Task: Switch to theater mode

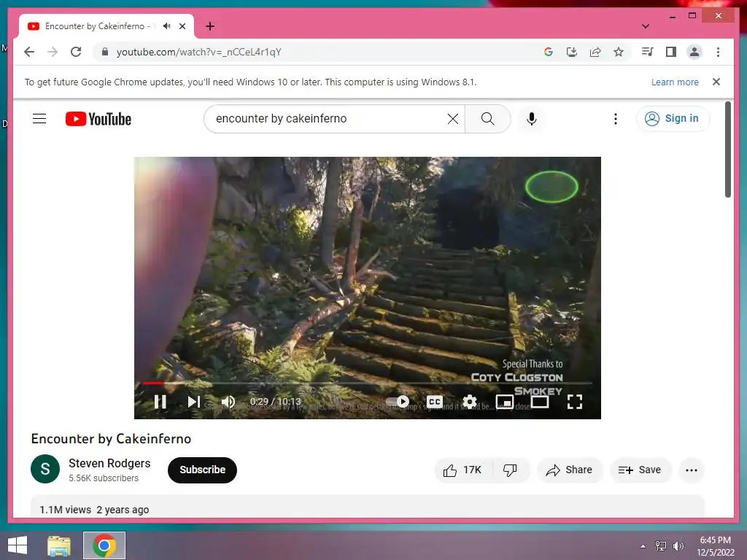Action: pyautogui.click(x=539, y=402)
